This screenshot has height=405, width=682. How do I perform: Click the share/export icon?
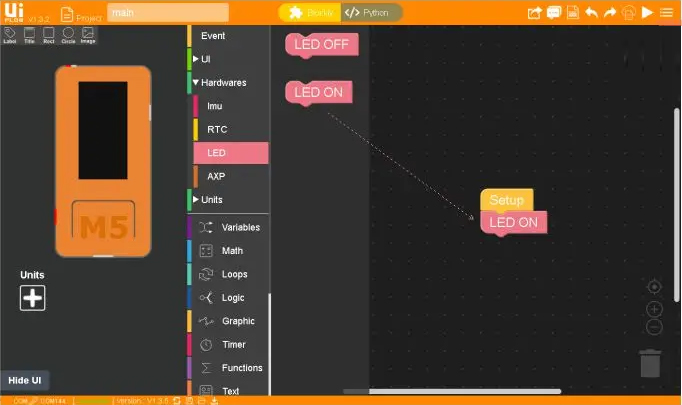534,13
